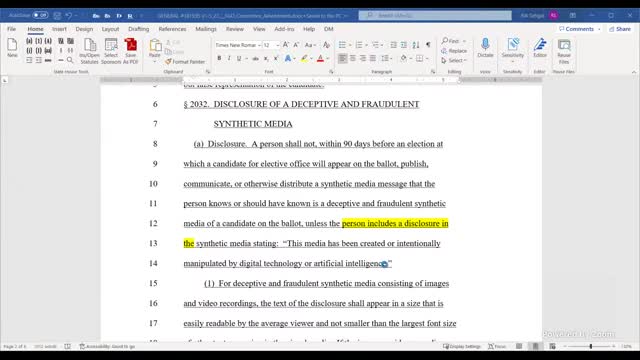Screen dimensions: 640x360
Task: Switch to the References tab
Action: coord(172,29)
